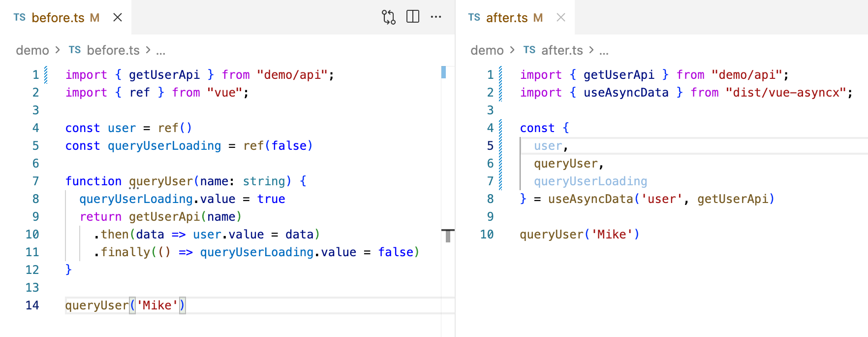
Task: Click after.ts file name in breadcrumb
Action: [x=562, y=50]
